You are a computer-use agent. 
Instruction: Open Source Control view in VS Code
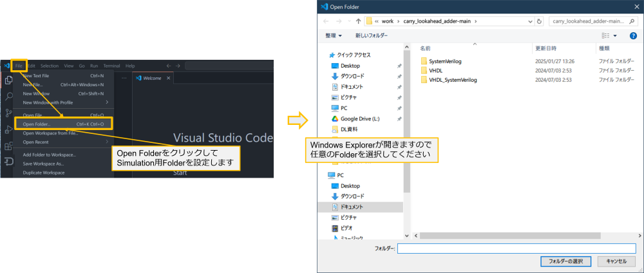pos(8,113)
